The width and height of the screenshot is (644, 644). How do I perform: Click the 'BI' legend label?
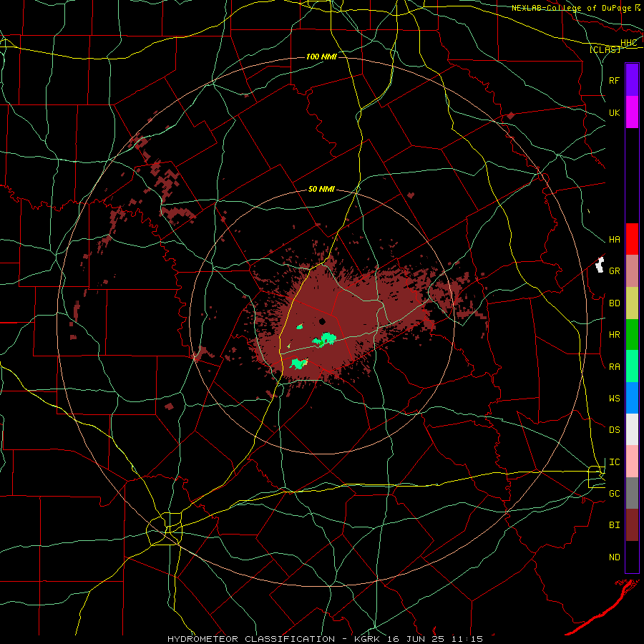pos(615,525)
